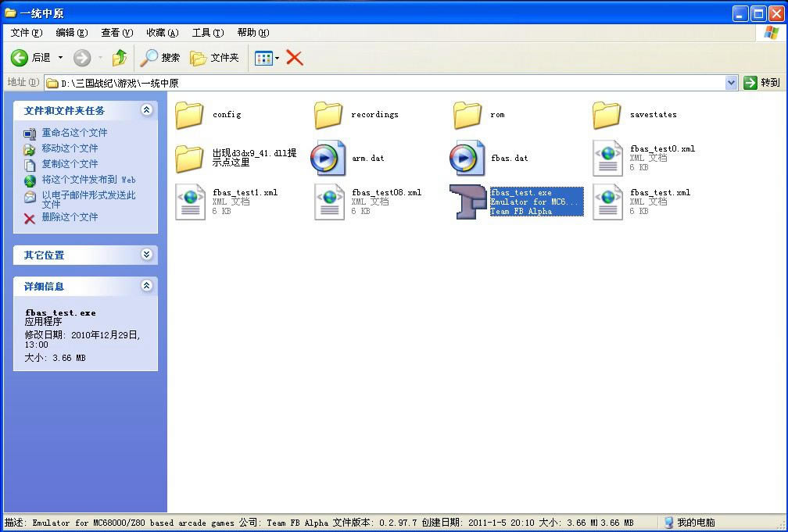
Task: Click the Up one level folder icon
Action: [119, 58]
